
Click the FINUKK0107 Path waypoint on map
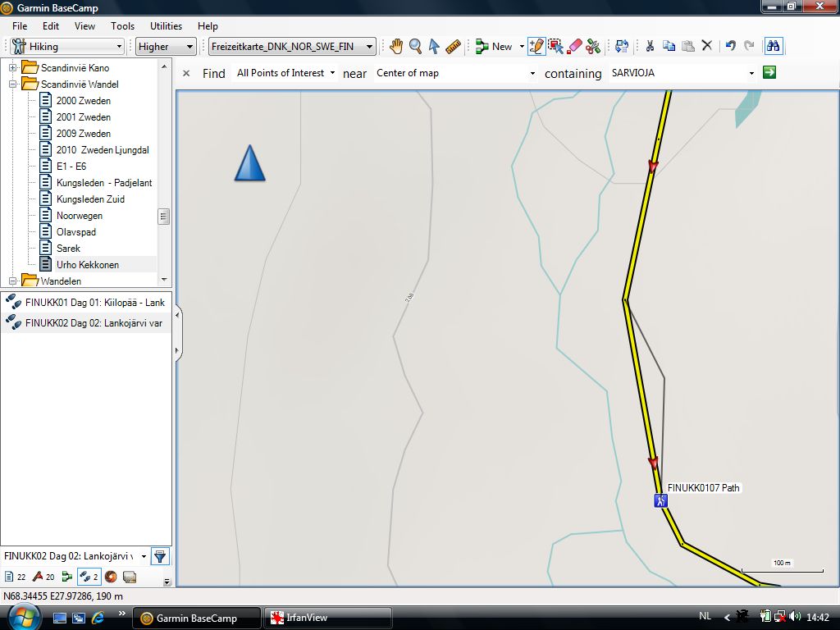660,500
